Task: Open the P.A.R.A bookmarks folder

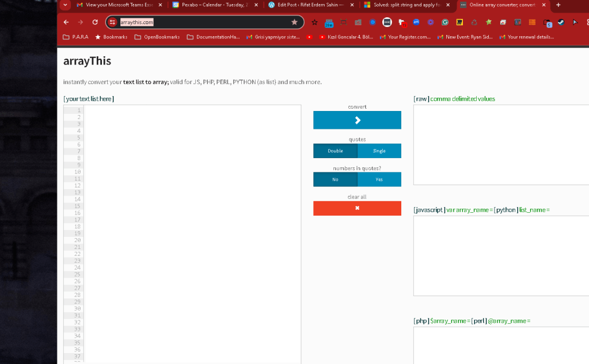Action: 75,37
